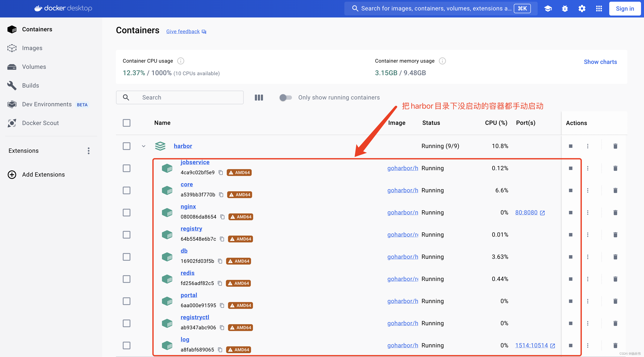Go to Images in sidebar
The image size is (644, 357).
(32, 48)
